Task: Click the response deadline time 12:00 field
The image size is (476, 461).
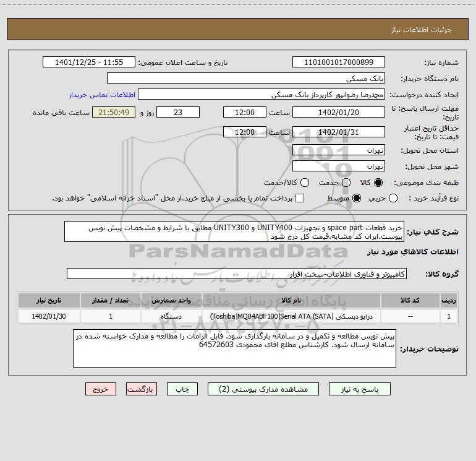Action: click(245, 113)
